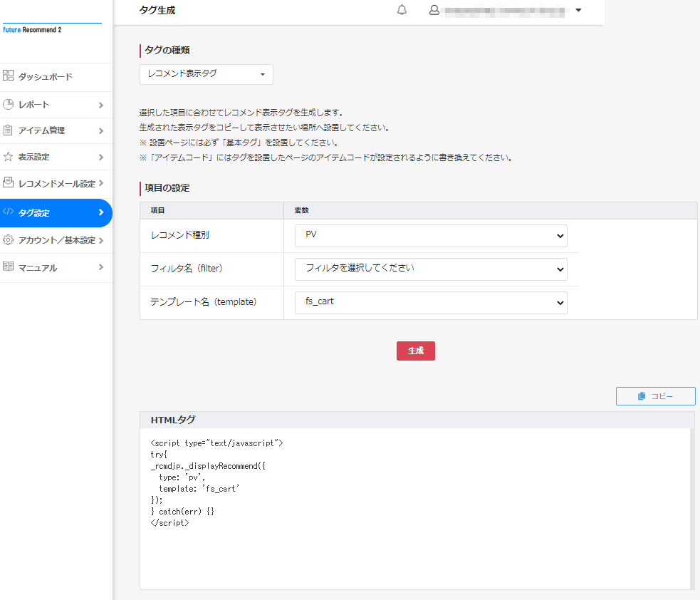Click the HTMLタグ panel header
700x600 pixels.
(x=417, y=420)
